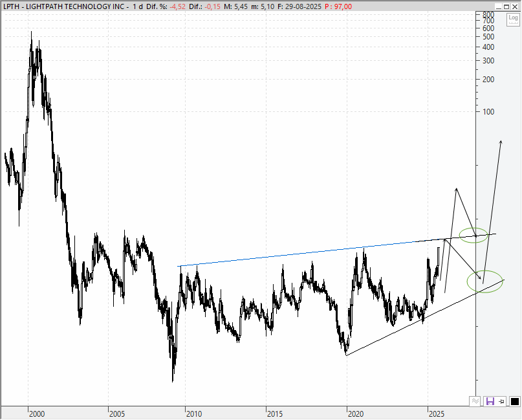Click the P: 97,00 value
522x420 pixels.
[338, 6]
